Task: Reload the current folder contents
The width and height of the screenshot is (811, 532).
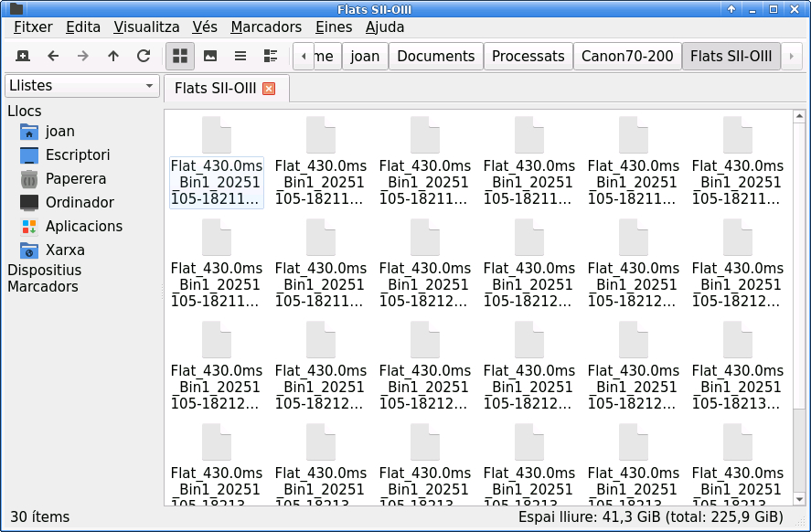Action: pyautogui.click(x=144, y=56)
